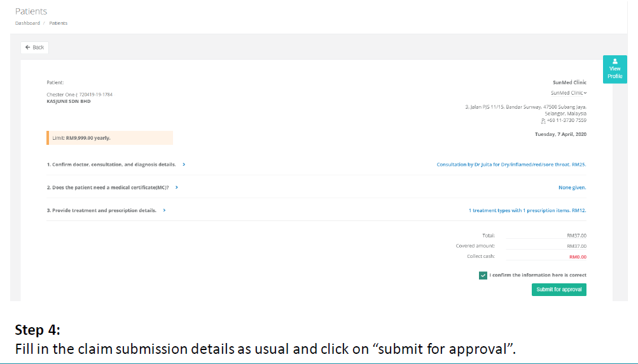Untick the confirm information is correct checkbox
638x364 pixels.
click(483, 275)
